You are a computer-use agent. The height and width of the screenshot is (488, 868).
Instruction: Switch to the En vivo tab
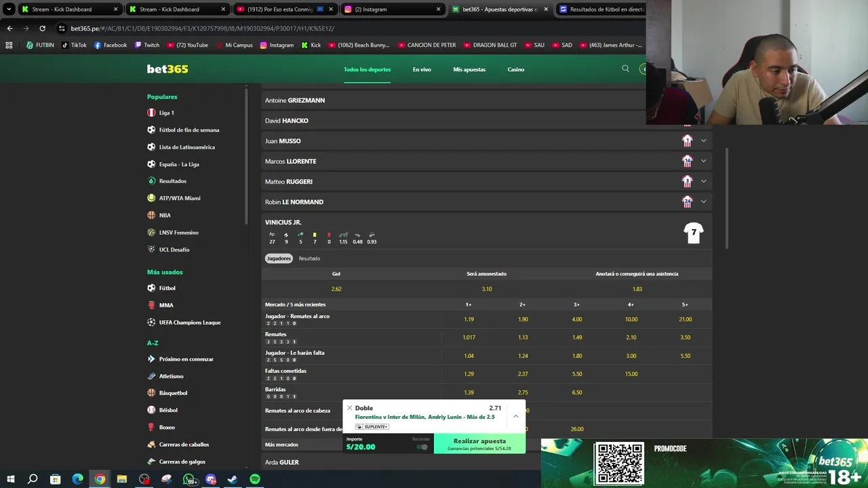(422, 69)
